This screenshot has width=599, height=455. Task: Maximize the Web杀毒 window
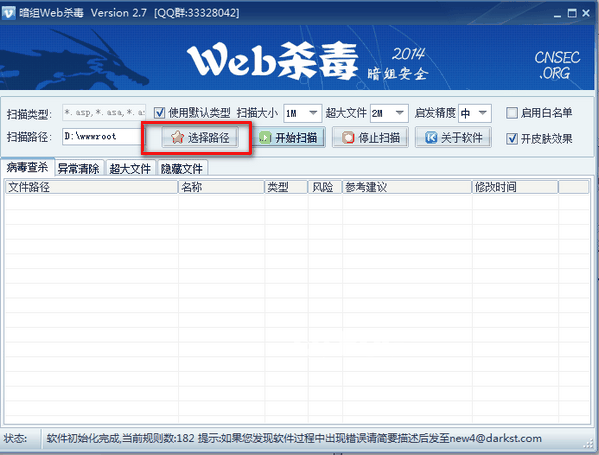point(572,13)
